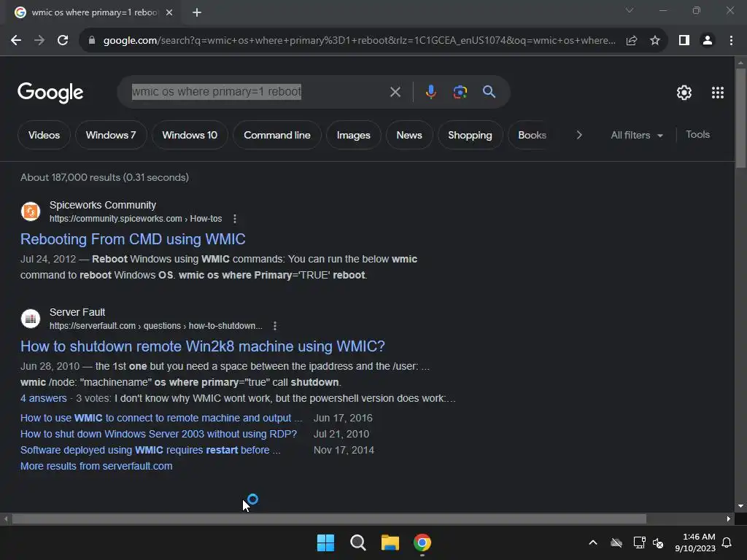
Task: Open the browser side panel
Action: (x=684, y=41)
